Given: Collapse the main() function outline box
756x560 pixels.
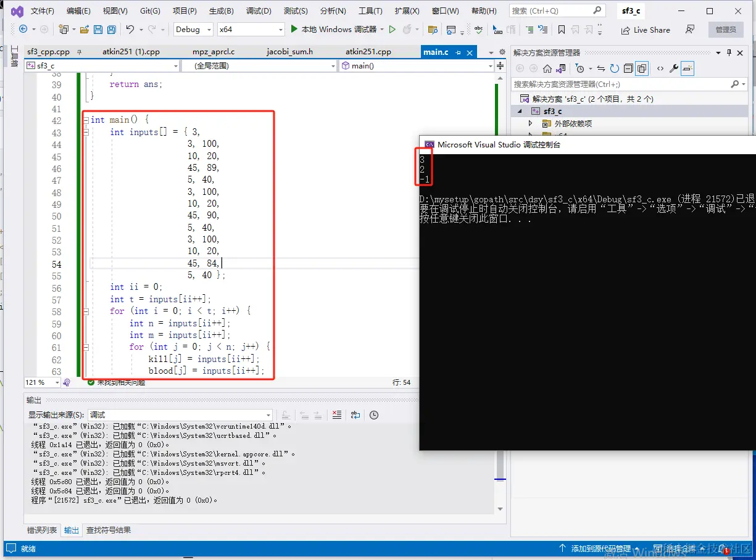Looking at the screenshot, I should (86, 120).
